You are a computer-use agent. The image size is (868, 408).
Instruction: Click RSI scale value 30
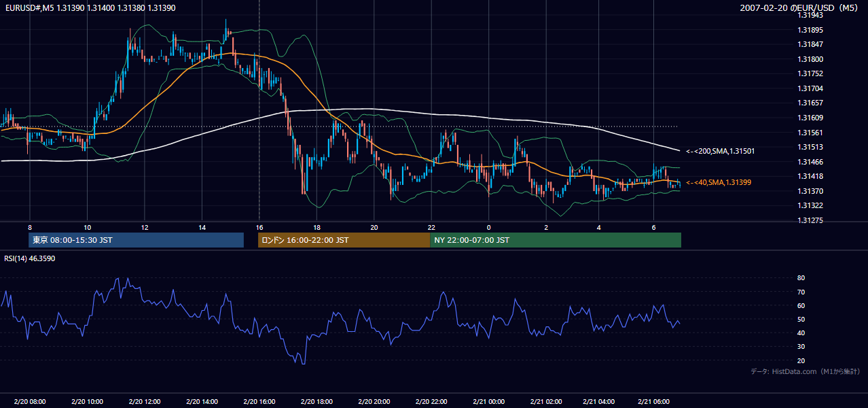click(x=801, y=347)
